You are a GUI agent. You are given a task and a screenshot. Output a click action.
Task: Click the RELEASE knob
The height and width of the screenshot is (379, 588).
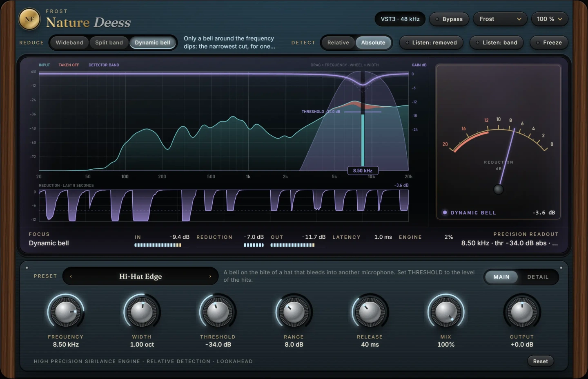370,312
